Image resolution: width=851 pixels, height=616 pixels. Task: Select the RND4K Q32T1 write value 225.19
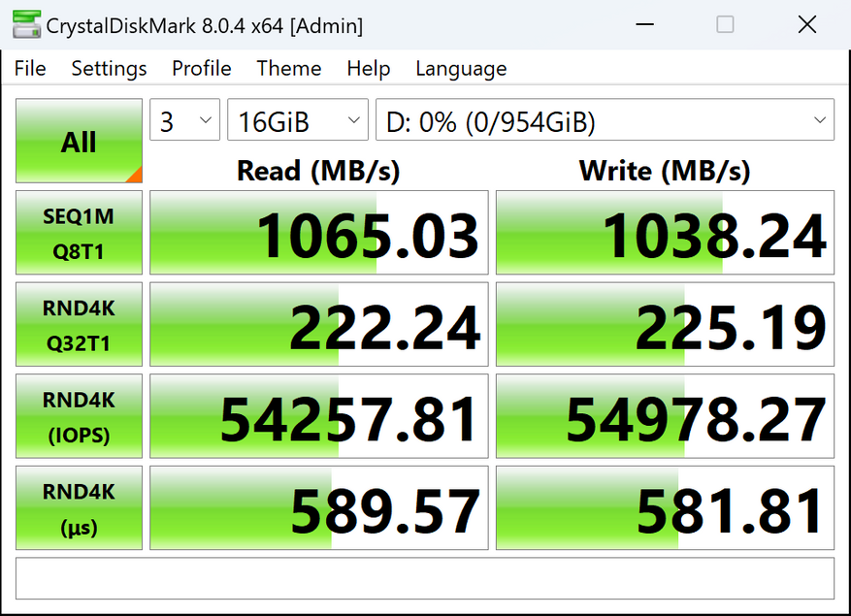pos(665,324)
